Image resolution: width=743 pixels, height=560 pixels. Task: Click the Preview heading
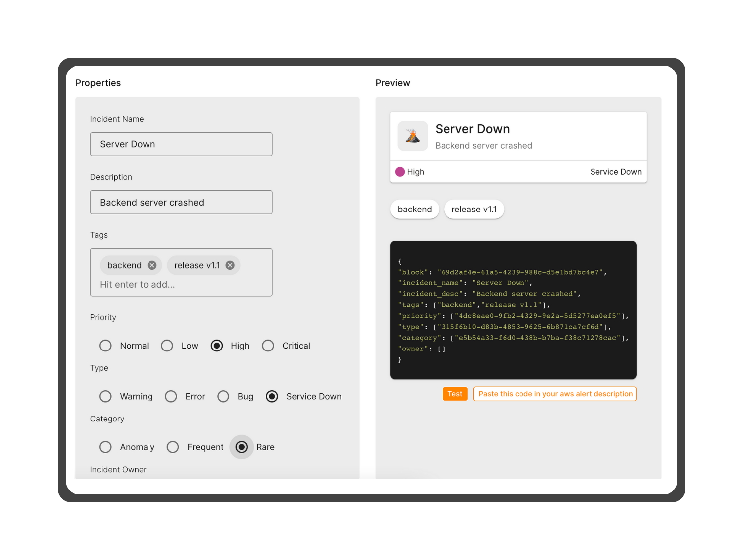coord(393,83)
